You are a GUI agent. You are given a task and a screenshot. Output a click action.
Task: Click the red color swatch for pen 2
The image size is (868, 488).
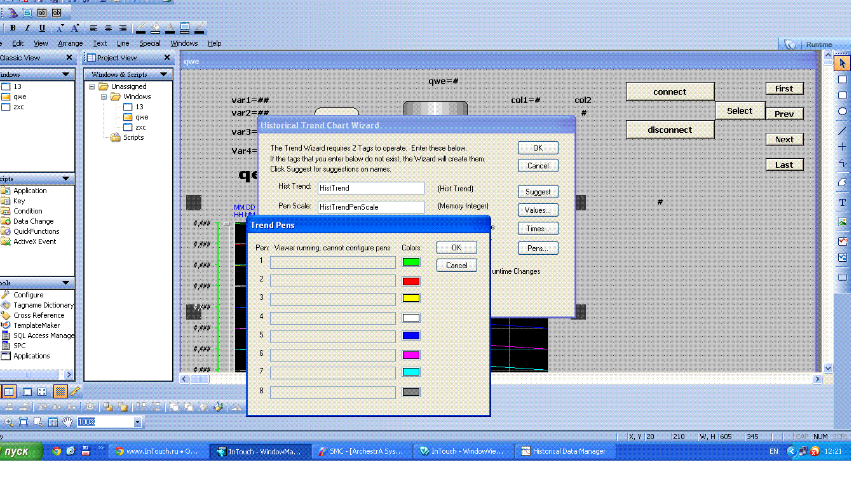point(411,281)
